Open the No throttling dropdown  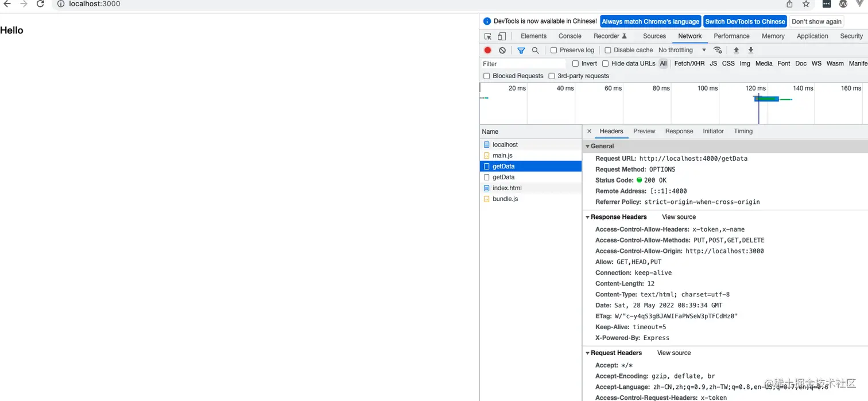[682, 50]
